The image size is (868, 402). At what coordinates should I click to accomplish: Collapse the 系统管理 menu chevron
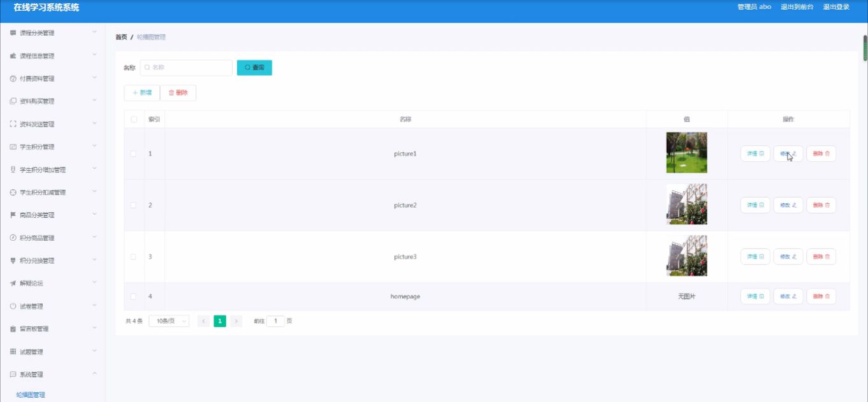click(x=94, y=374)
